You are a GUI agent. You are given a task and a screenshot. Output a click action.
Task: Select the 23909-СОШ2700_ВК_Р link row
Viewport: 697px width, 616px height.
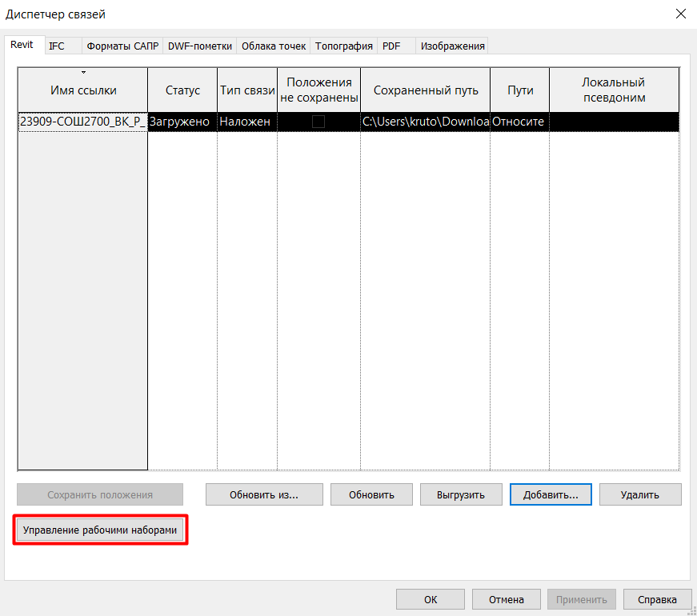click(x=82, y=122)
